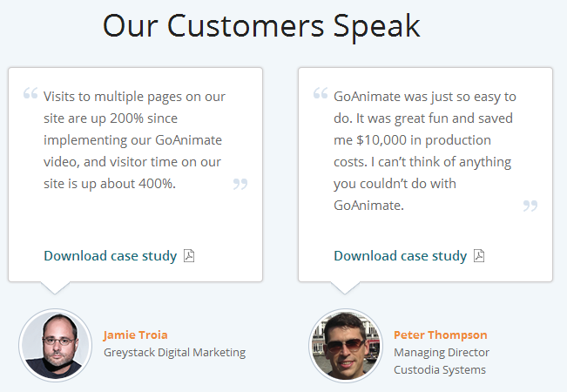
Task: Click PDF icon beside Jamie's case study link
Action: tap(189, 256)
